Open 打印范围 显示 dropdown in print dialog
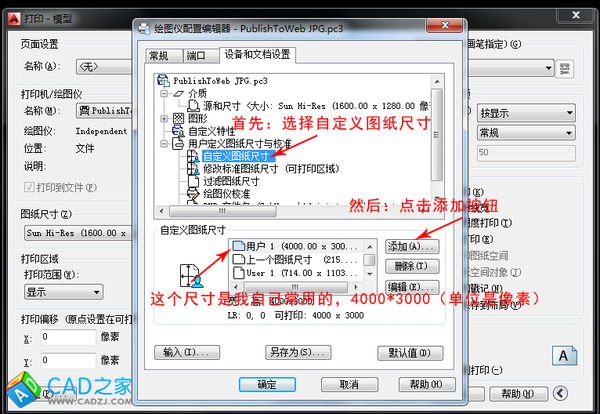Image resolution: width=600 pixels, height=414 pixels. (x=64, y=292)
